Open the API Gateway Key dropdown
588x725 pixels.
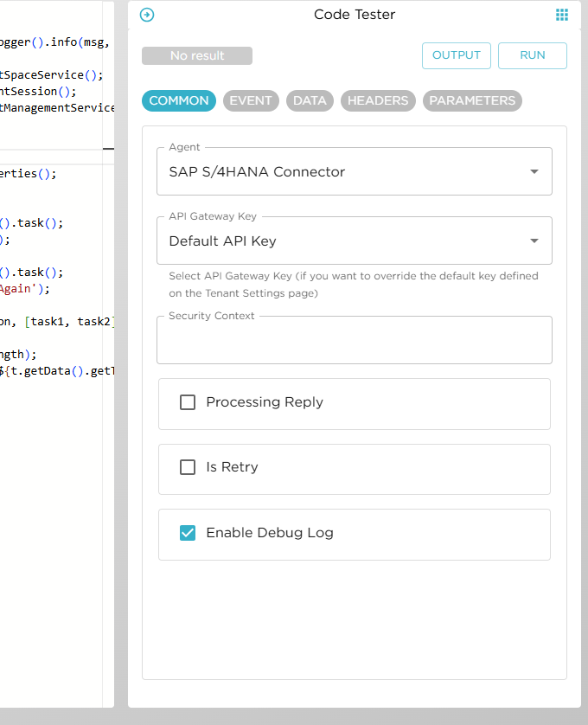pyautogui.click(x=355, y=241)
